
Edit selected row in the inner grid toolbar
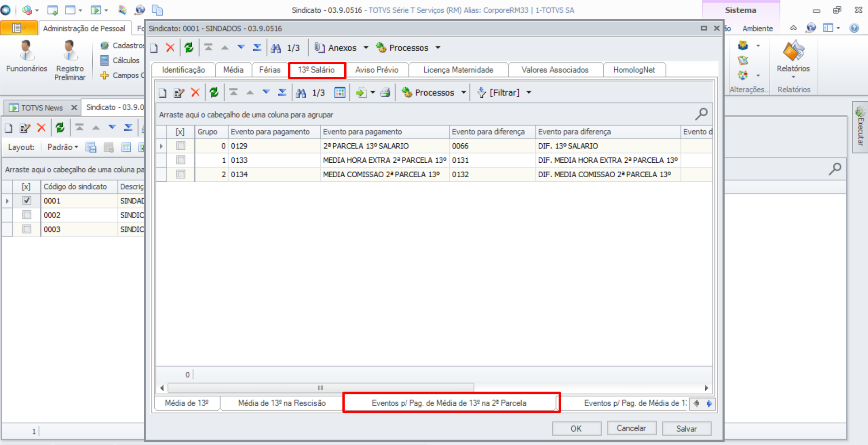179,93
